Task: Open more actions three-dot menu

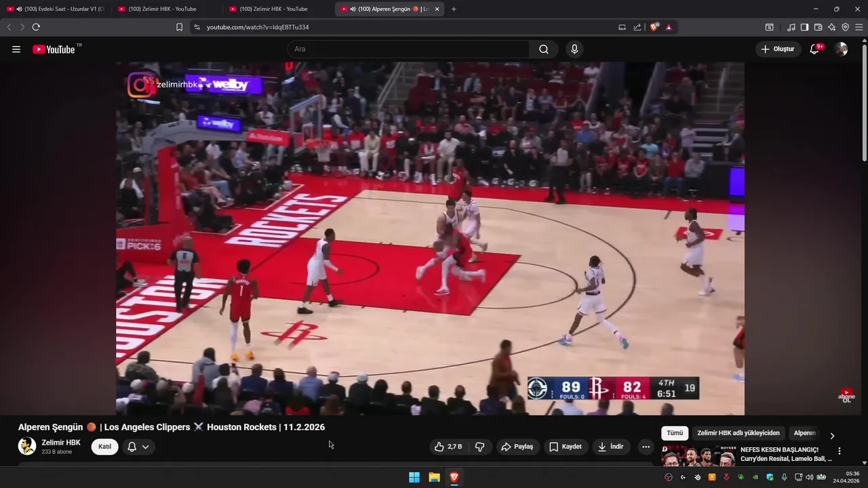Action: [646, 447]
